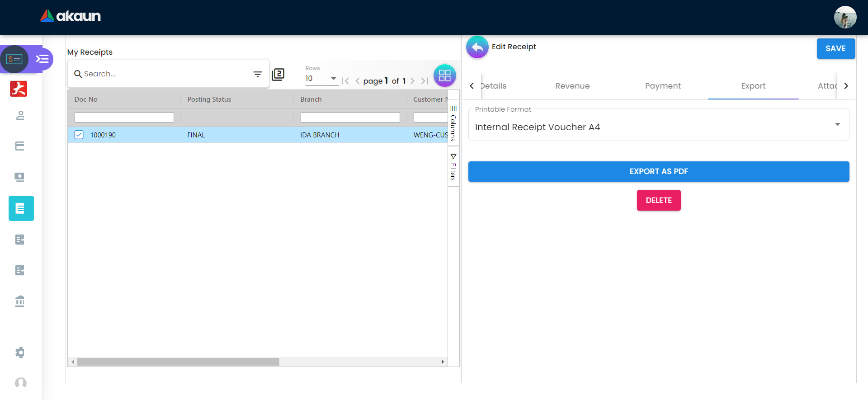Click the user profile avatar

pyautogui.click(x=844, y=17)
